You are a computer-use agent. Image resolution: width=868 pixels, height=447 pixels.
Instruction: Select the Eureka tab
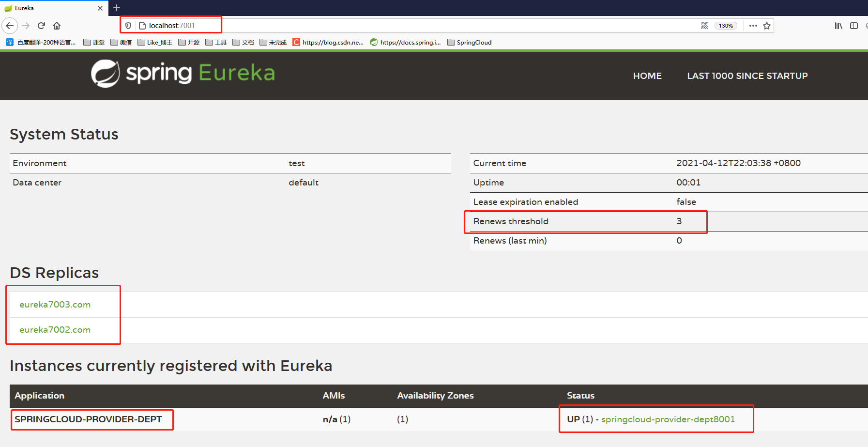pyautogui.click(x=53, y=8)
